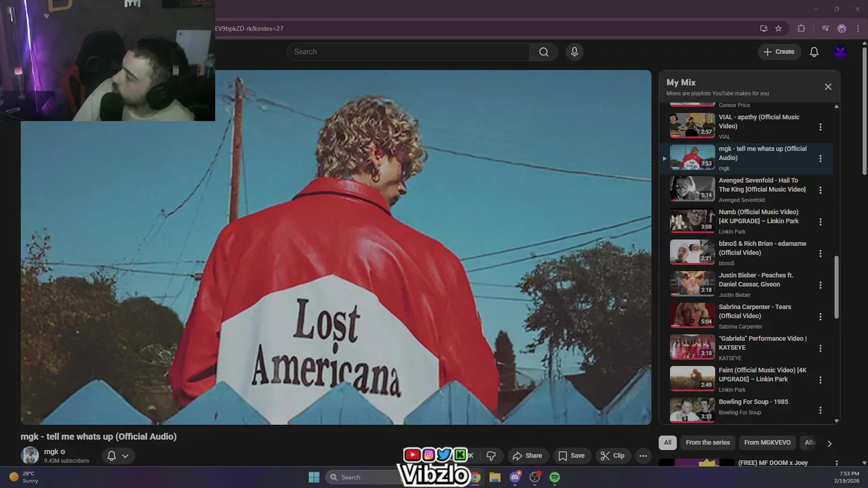This screenshot has height=488, width=868.
Task: Open the Chrome profile avatar
Action: click(x=842, y=28)
